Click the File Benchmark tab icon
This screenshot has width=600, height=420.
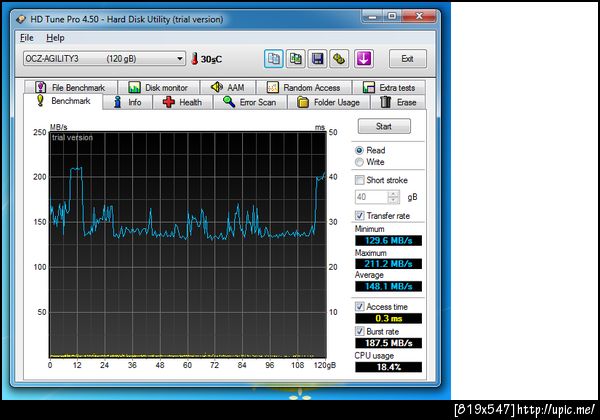click(x=41, y=87)
